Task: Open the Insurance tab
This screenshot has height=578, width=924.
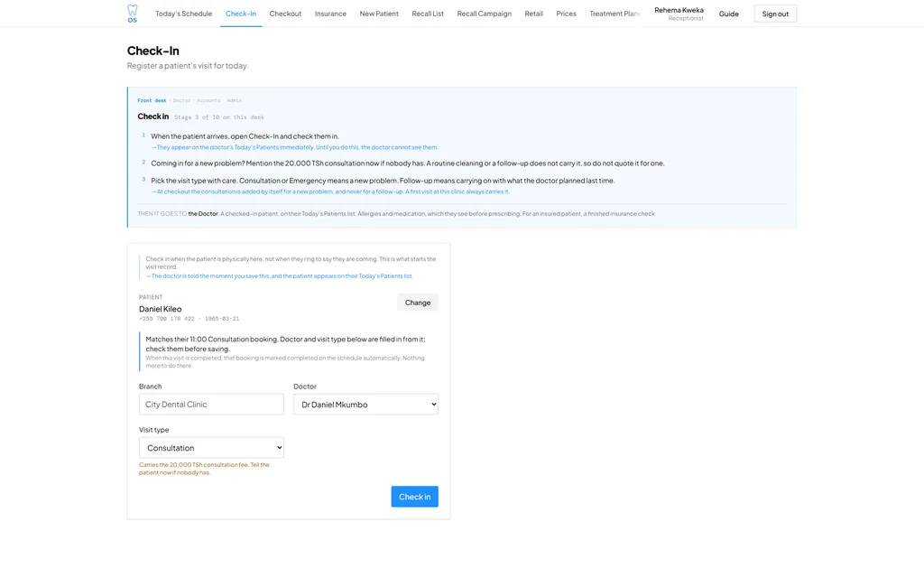Action: pyautogui.click(x=330, y=14)
